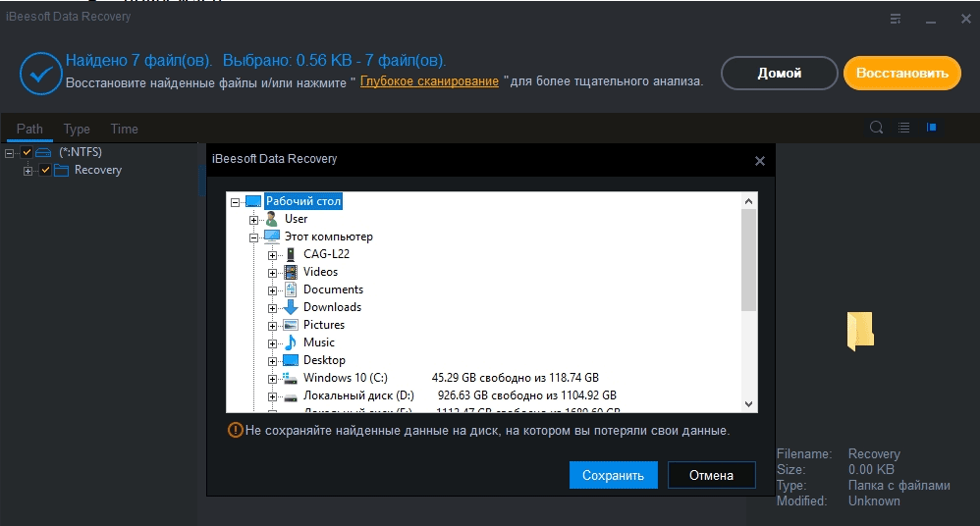This screenshot has height=526, width=980.
Task: Click the Локальный диск (D:) drive icon
Action: pyautogui.click(x=290, y=396)
